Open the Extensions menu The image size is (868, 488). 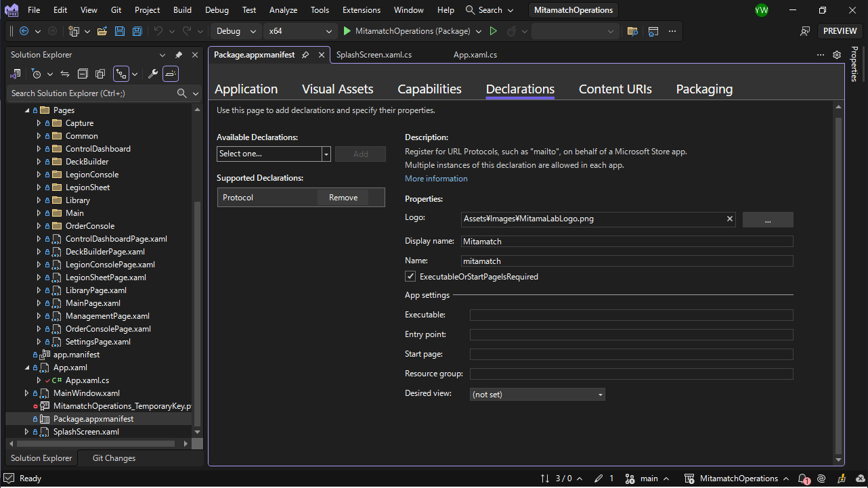click(x=361, y=10)
